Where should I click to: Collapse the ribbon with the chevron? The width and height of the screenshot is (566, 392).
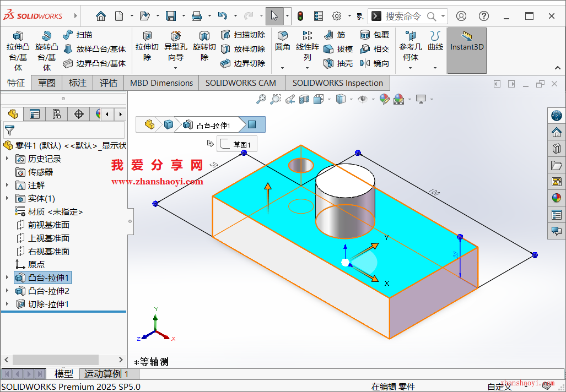pyautogui.click(x=558, y=68)
